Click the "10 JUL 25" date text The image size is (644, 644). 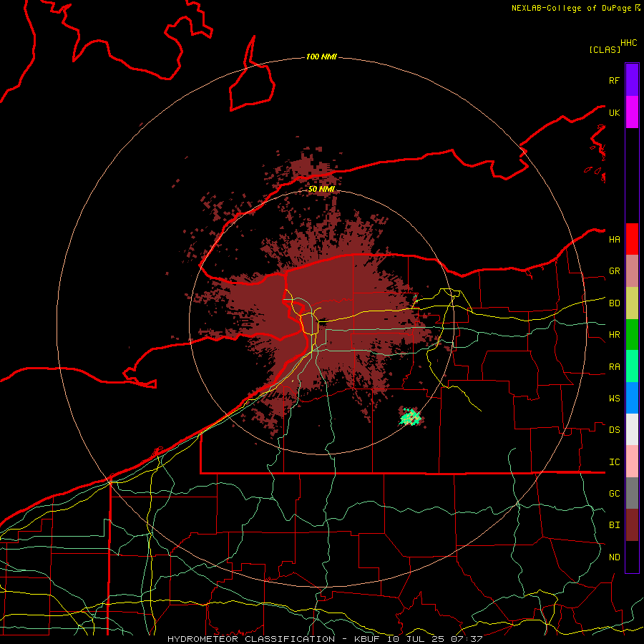(416, 639)
